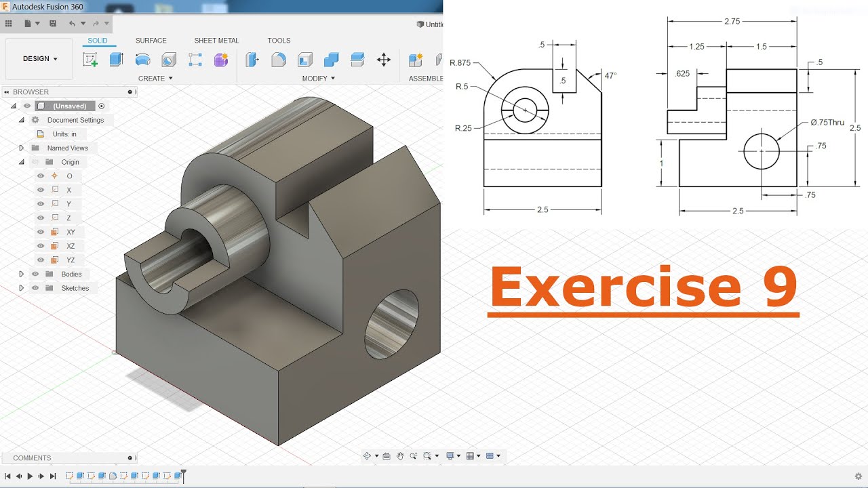The image size is (868, 488).
Task: Select the Move/Copy tool
Action: pos(384,60)
